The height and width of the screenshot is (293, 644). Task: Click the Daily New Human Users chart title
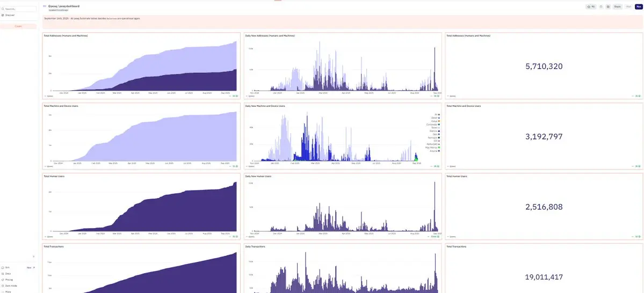pyautogui.click(x=258, y=176)
